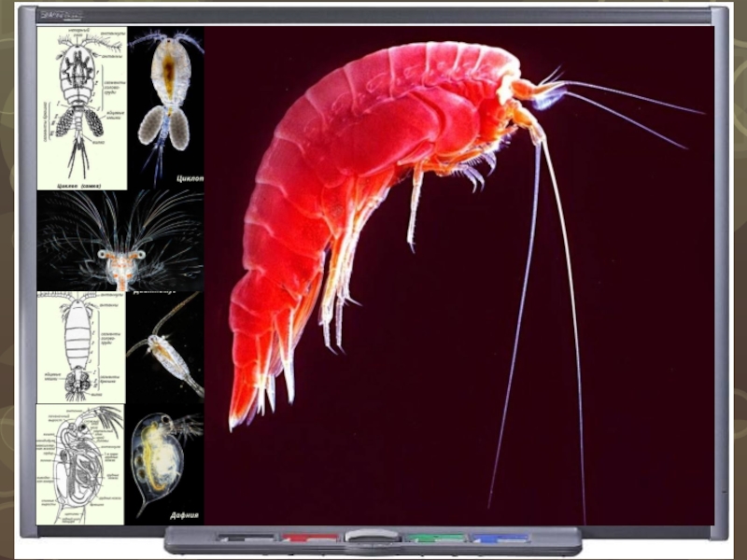The height and width of the screenshot is (560, 747).
Task: Click the "Циклоп (самка)" diagram caption
Action: [79, 185]
